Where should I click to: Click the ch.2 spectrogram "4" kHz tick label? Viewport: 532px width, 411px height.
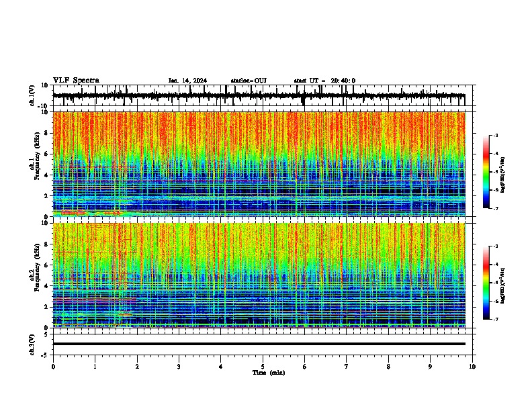pyautogui.click(x=47, y=286)
